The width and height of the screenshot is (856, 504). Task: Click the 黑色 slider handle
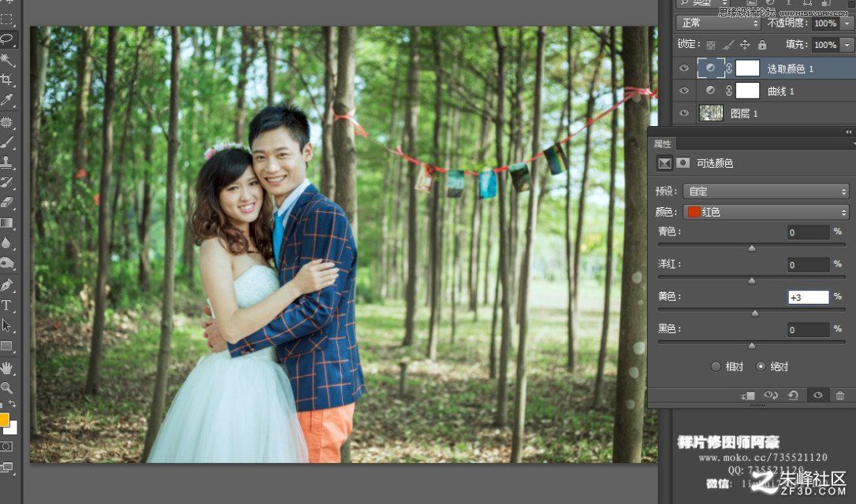(752, 346)
